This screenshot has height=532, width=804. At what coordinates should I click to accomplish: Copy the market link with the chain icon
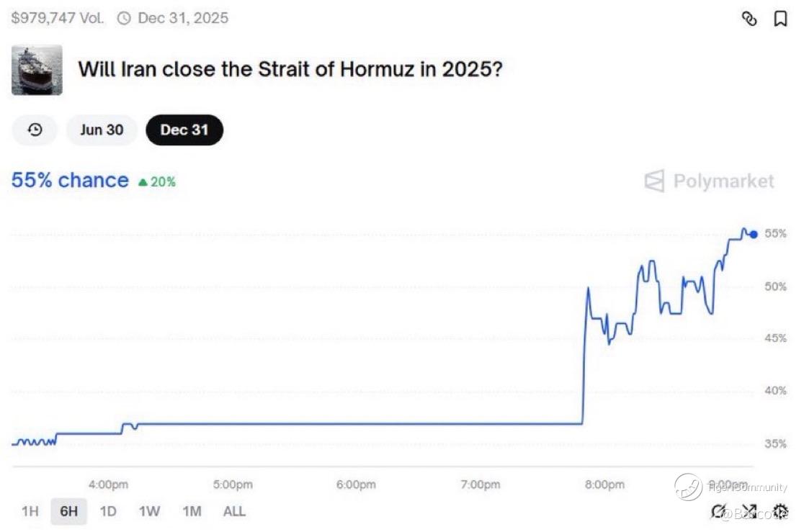click(x=749, y=19)
